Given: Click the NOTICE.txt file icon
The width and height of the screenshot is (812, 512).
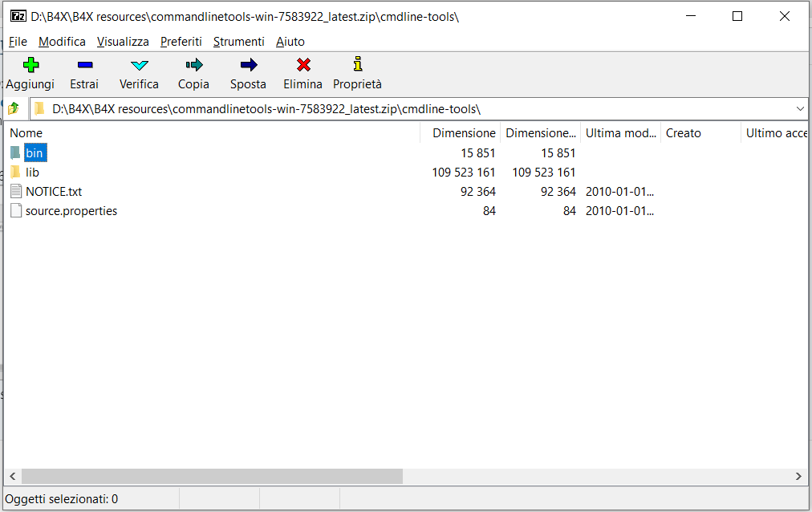Looking at the screenshot, I should click(x=16, y=192).
